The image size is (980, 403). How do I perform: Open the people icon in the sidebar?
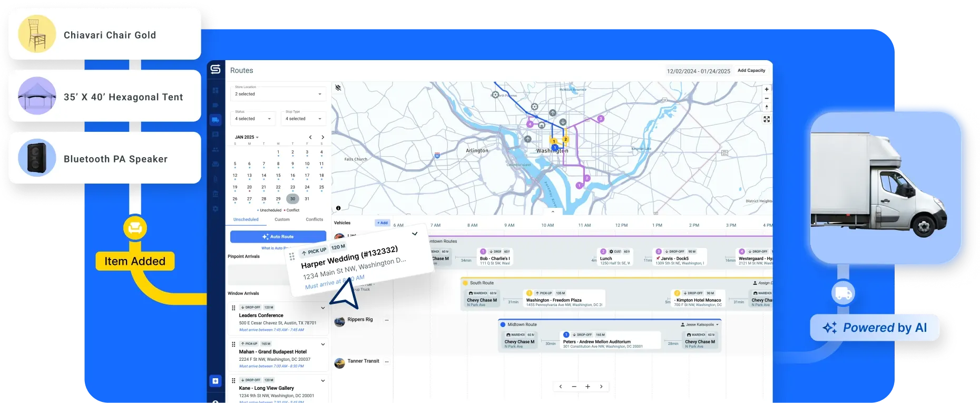click(x=215, y=149)
